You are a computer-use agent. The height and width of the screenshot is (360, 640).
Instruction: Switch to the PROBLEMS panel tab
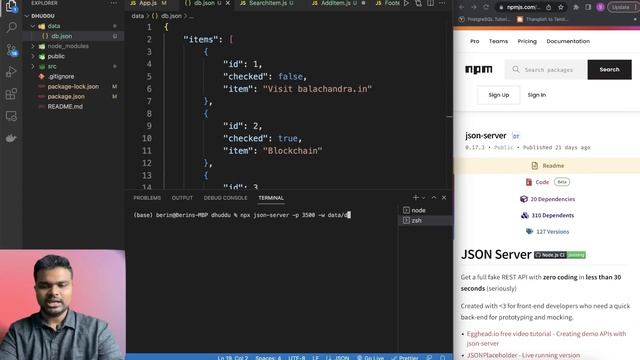147,198
